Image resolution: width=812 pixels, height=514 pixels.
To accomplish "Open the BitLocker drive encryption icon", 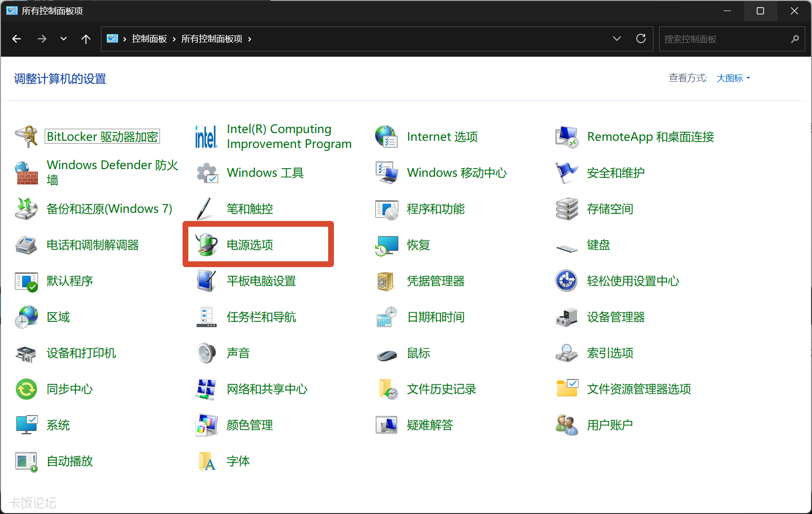I will 26,137.
